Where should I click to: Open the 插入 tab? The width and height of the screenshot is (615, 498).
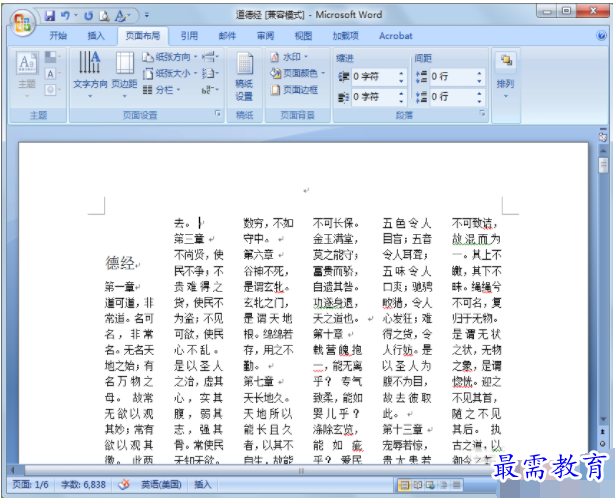[x=96, y=36]
